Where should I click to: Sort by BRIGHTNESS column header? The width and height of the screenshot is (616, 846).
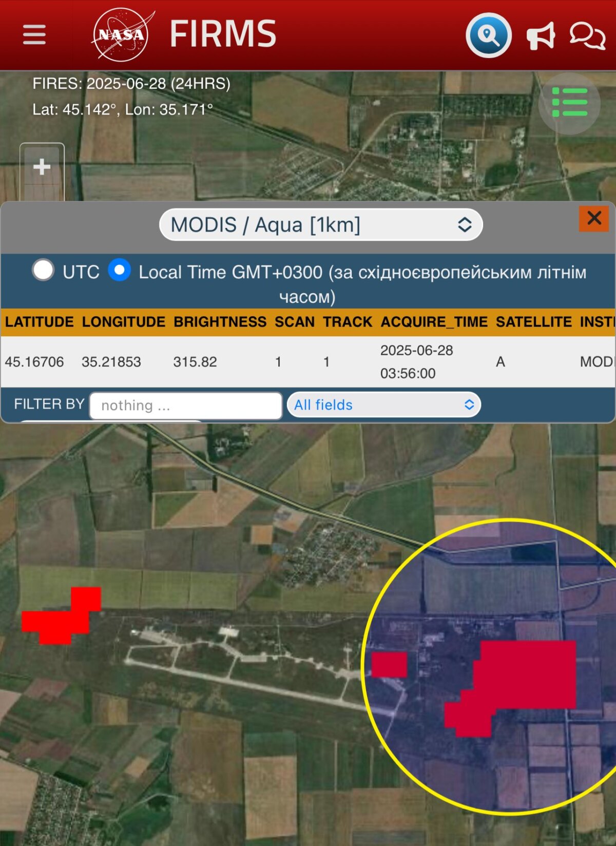(220, 322)
